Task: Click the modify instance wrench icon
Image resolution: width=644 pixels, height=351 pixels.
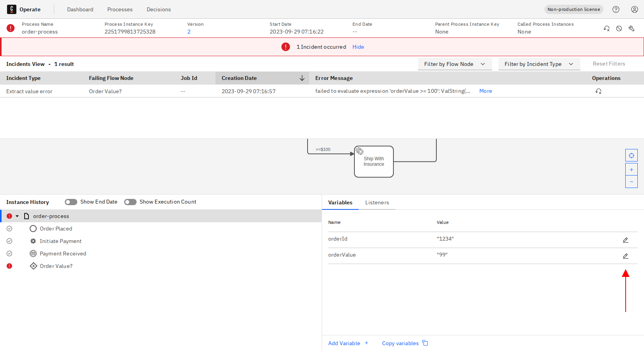Action: click(632, 28)
